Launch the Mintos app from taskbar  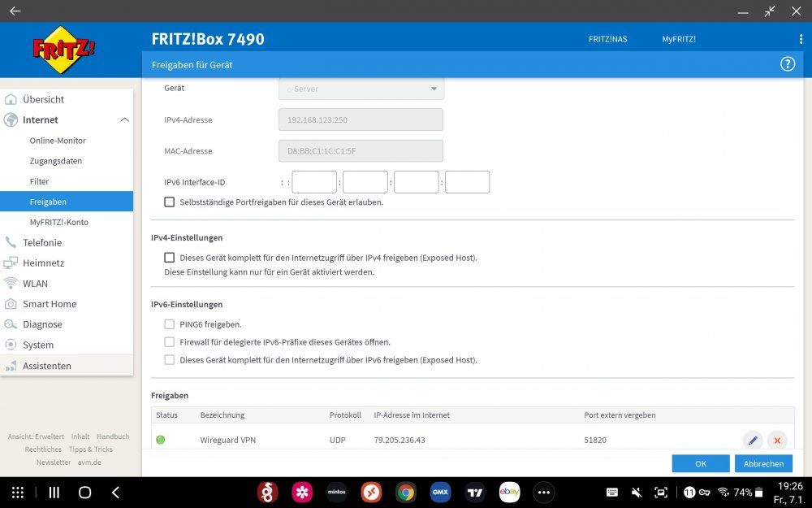(337, 493)
